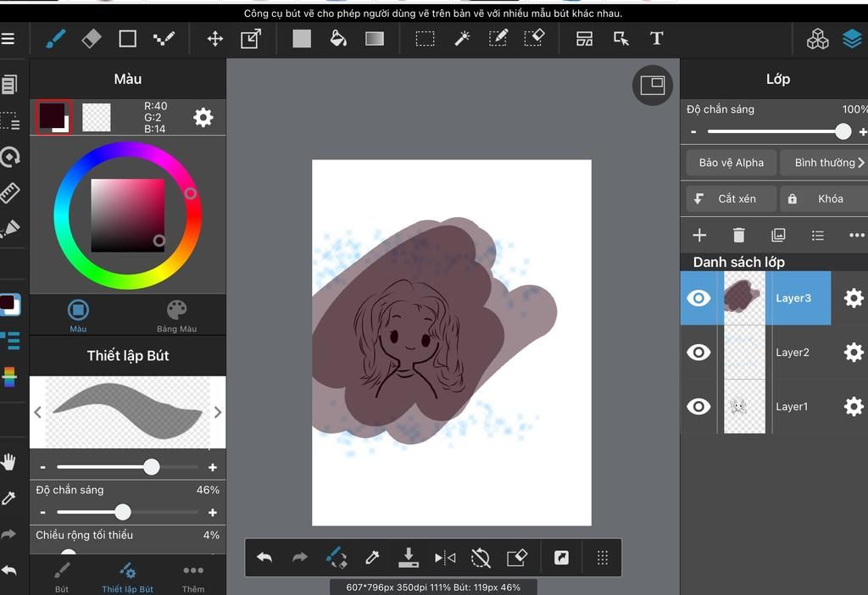Click the layer Độ chắn sáng slider handle

point(843,131)
